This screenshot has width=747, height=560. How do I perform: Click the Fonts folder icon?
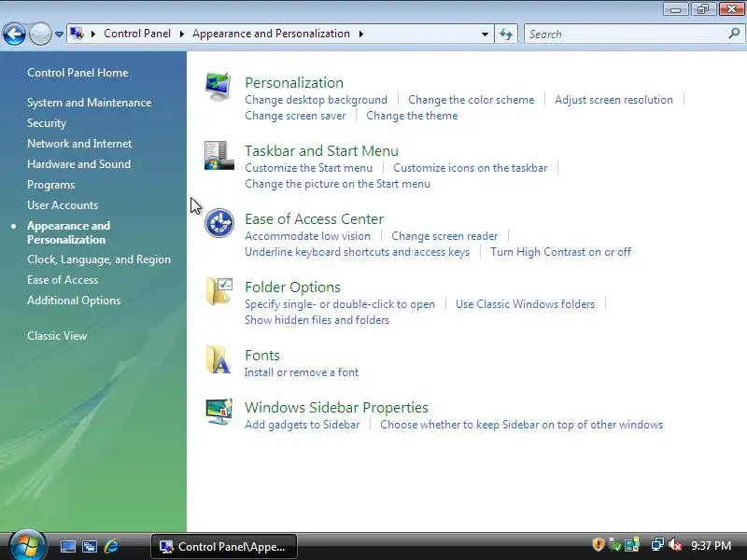pyautogui.click(x=218, y=359)
